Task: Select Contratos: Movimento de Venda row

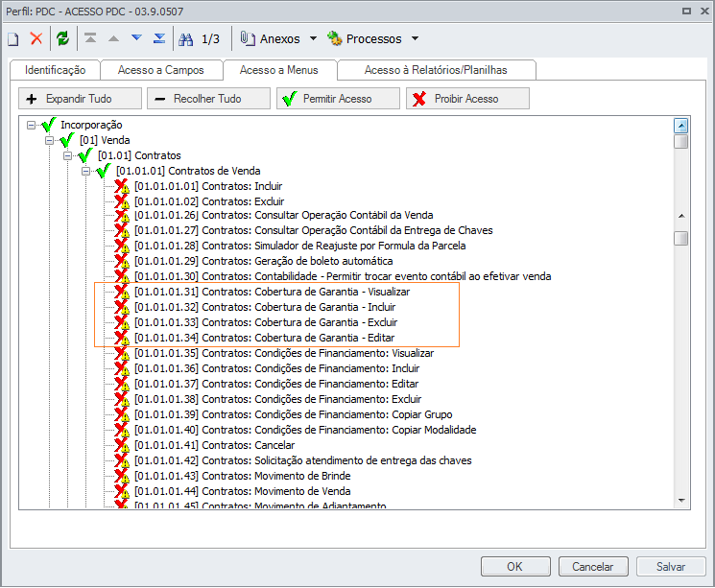Action: pos(243,491)
